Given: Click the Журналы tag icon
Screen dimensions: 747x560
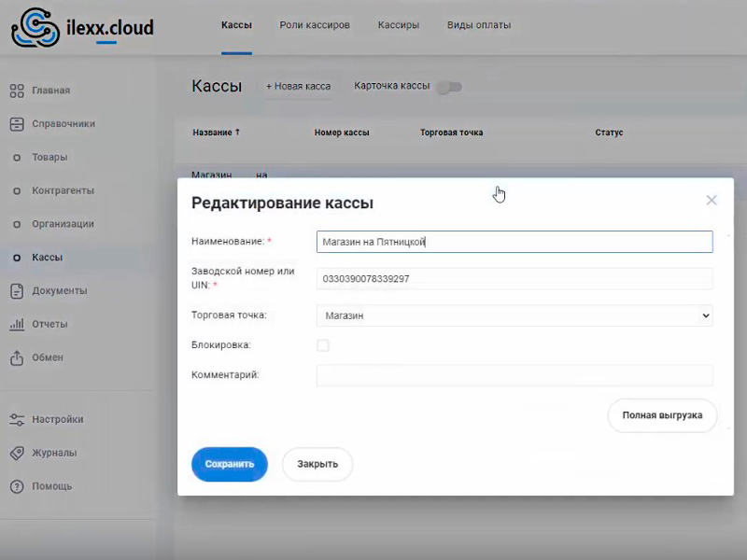Looking at the screenshot, I should 17,454.
